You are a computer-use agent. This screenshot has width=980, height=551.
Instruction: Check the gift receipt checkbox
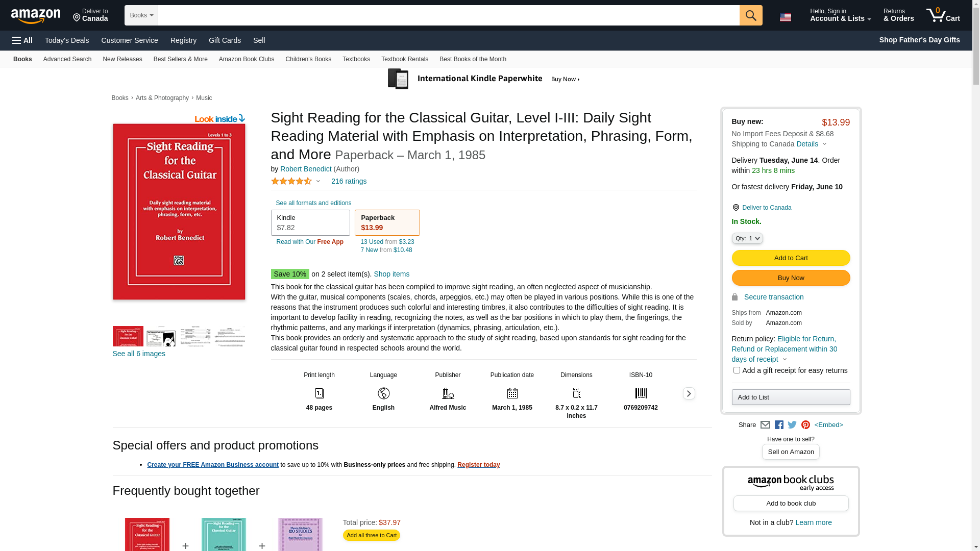click(x=737, y=370)
